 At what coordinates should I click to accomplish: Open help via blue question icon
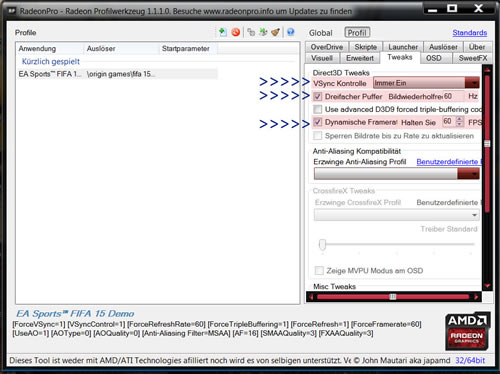coord(291,32)
